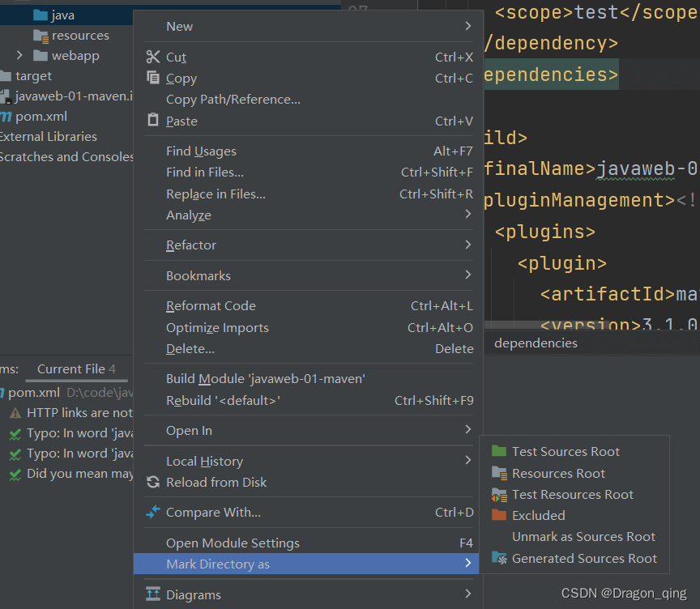
Task: Choose Find Usages from context menu
Action: [x=201, y=151]
